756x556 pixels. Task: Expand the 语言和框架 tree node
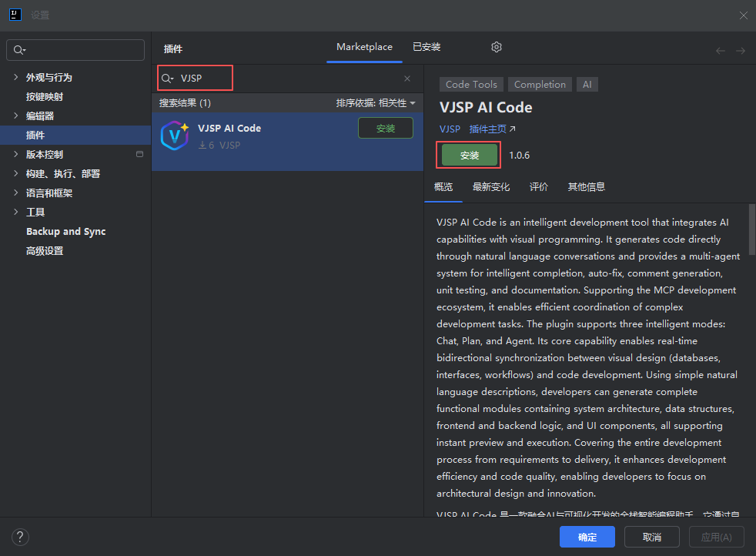16,193
